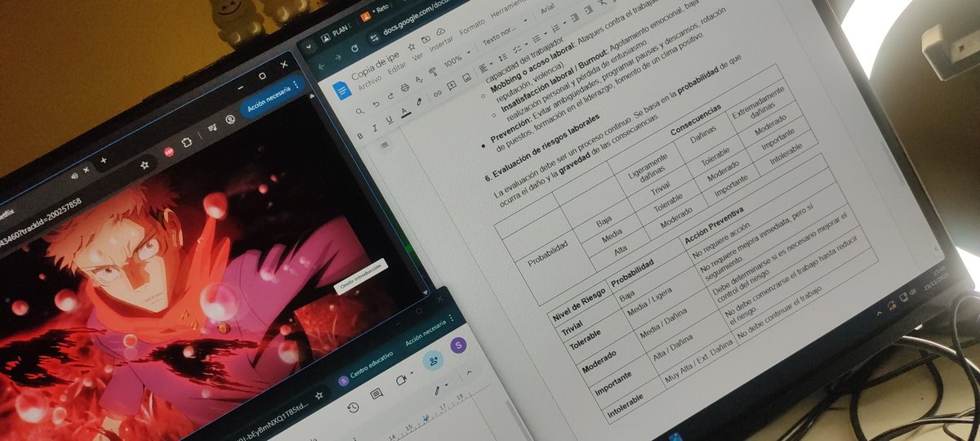The height and width of the screenshot is (441, 980).
Task: Open the Archivo menu
Action: 370,82
